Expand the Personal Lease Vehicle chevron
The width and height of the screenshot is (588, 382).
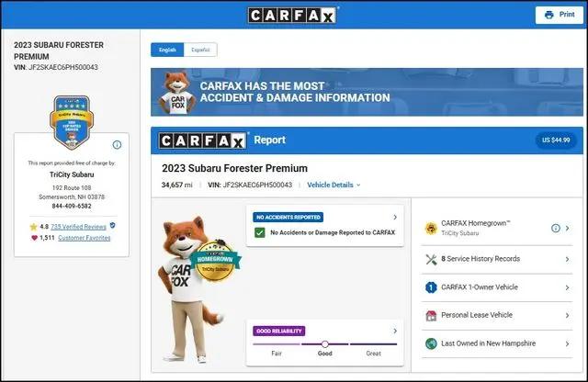pyautogui.click(x=568, y=316)
